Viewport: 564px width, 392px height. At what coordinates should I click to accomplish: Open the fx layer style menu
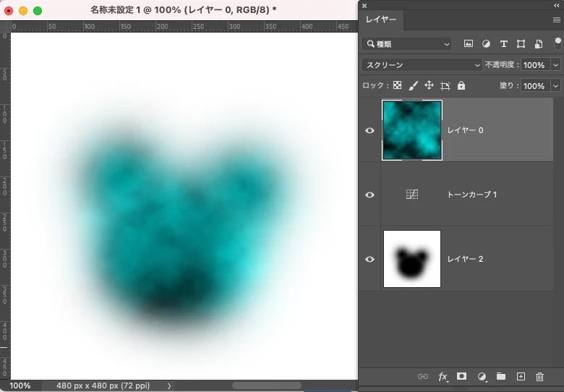443,377
